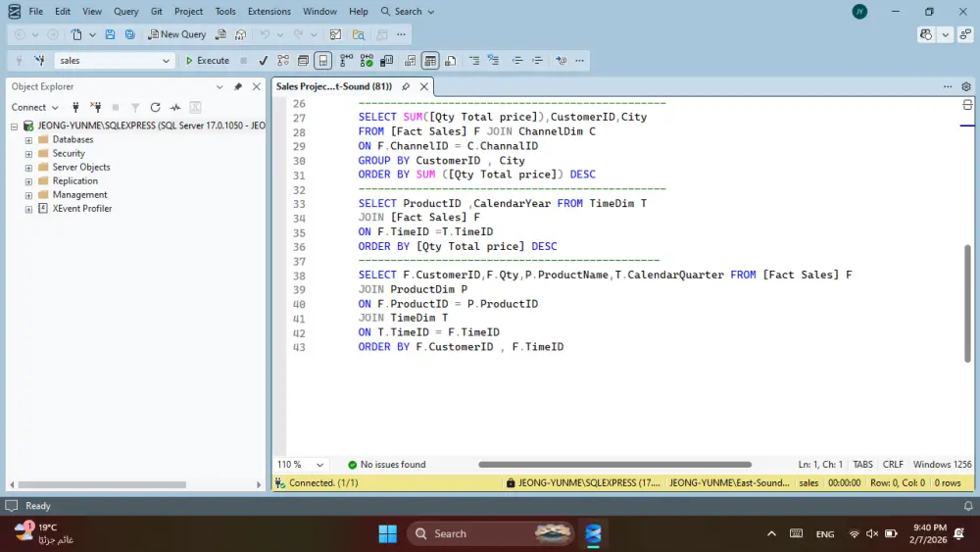The width and height of the screenshot is (980, 552).
Task: Open the Windows Start menu
Action: click(387, 534)
